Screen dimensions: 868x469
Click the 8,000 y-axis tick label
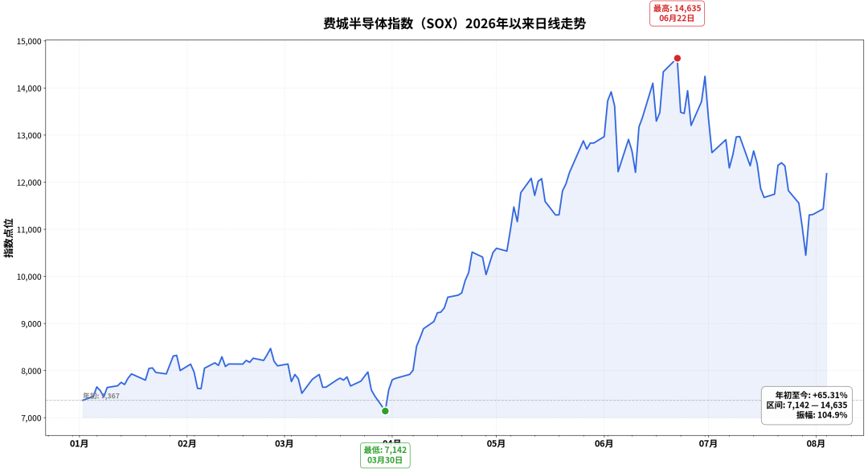pyautogui.click(x=31, y=372)
